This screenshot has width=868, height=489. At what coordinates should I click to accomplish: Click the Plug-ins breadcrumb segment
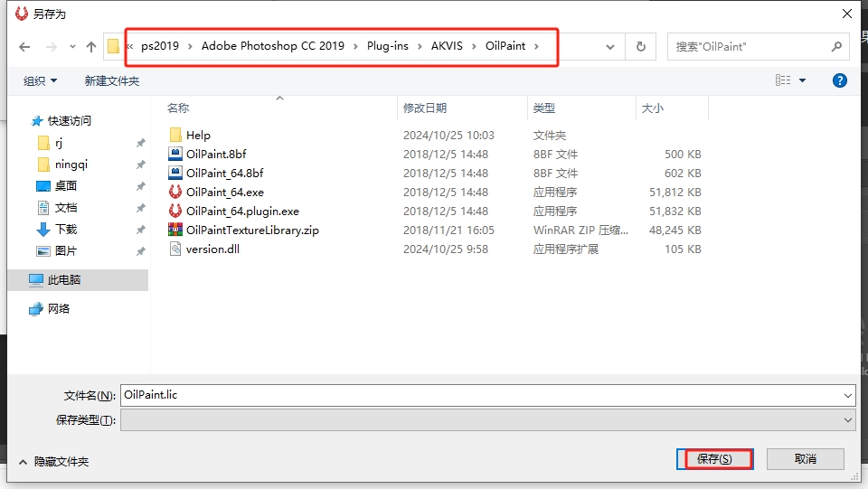388,46
